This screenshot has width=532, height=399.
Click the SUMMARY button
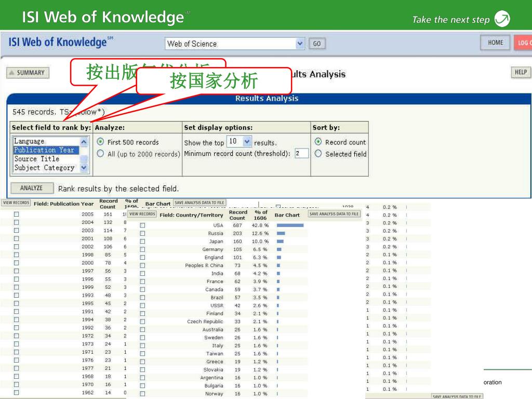[28, 73]
